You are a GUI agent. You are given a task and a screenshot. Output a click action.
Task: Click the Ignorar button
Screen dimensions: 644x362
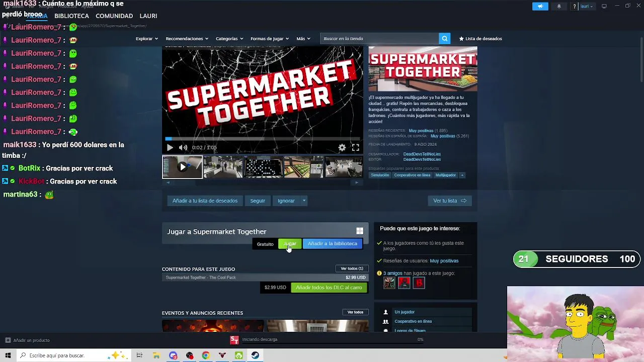(286, 201)
